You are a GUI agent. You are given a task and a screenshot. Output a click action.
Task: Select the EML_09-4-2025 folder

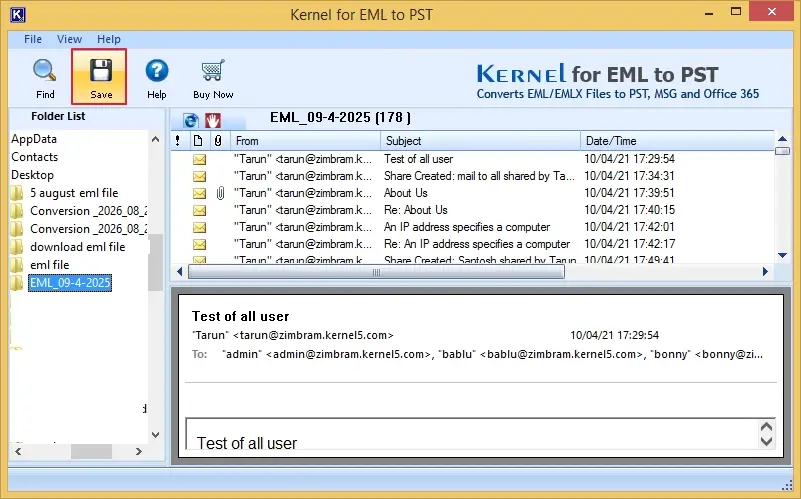[70, 282]
